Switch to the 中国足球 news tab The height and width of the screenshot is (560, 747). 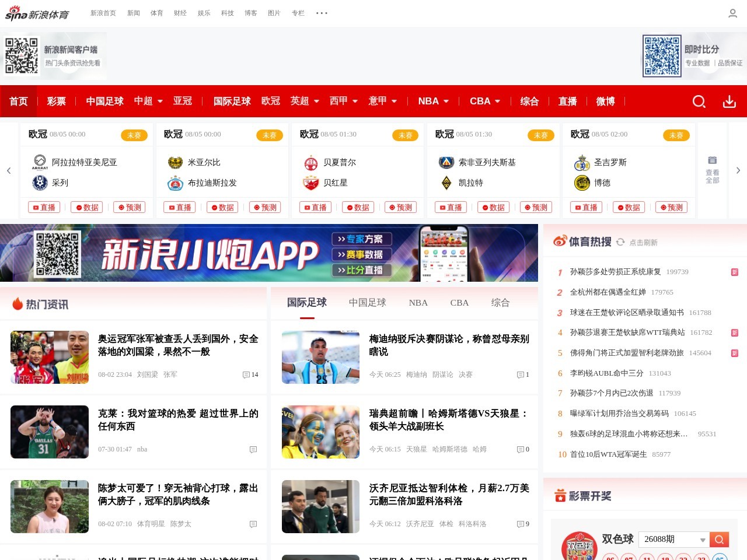(x=368, y=303)
